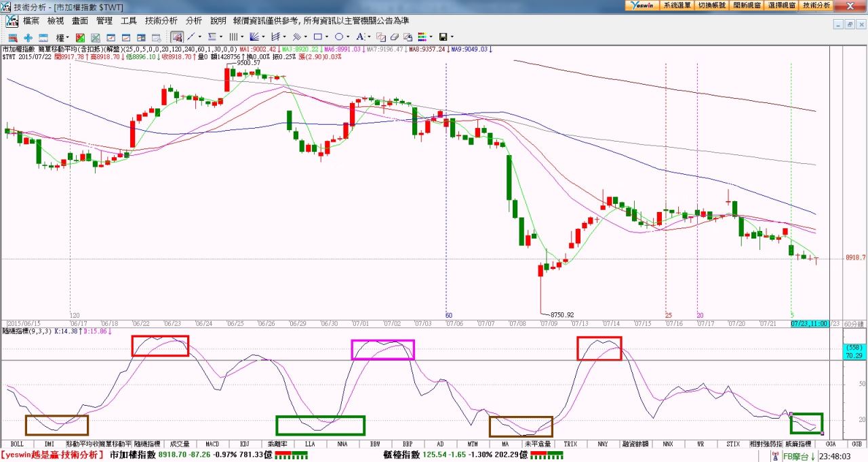Switch to the MACD indicator tab

(212, 444)
